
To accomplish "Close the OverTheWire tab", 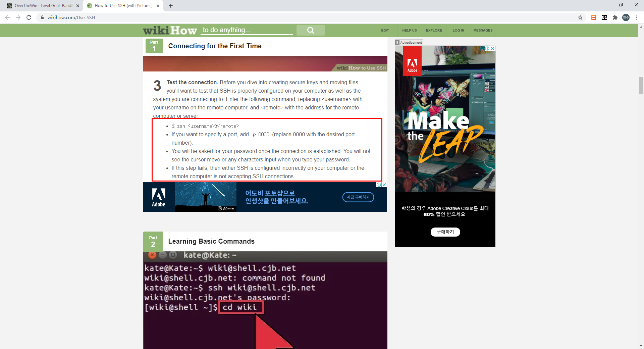I will click(x=78, y=6).
